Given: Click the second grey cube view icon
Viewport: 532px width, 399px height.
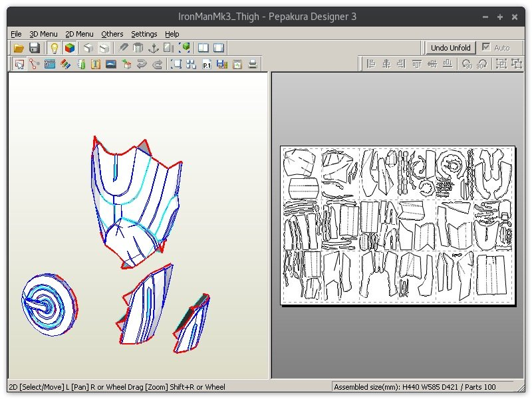Looking at the screenshot, I should tap(104, 48).
